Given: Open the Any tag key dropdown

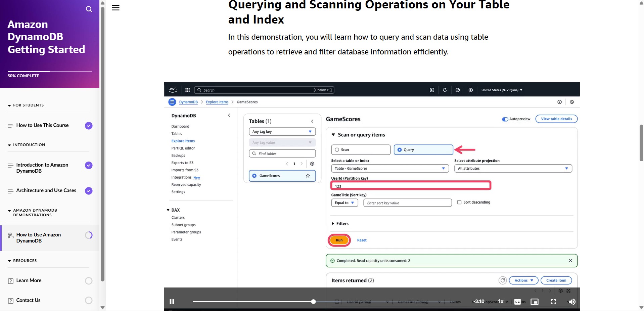Looking at the screenshot, I should (282, 132).
